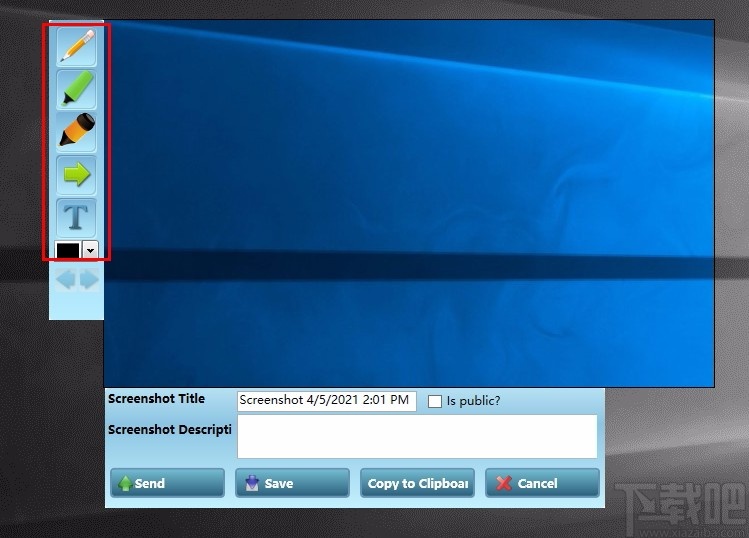Click the redo right arrow

pos(89,280)
